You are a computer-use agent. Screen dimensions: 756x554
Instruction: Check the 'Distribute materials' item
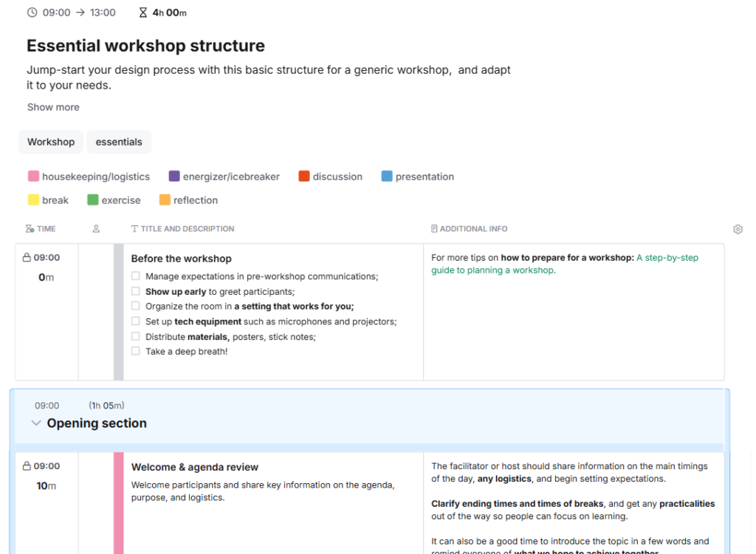click(135, 337)
